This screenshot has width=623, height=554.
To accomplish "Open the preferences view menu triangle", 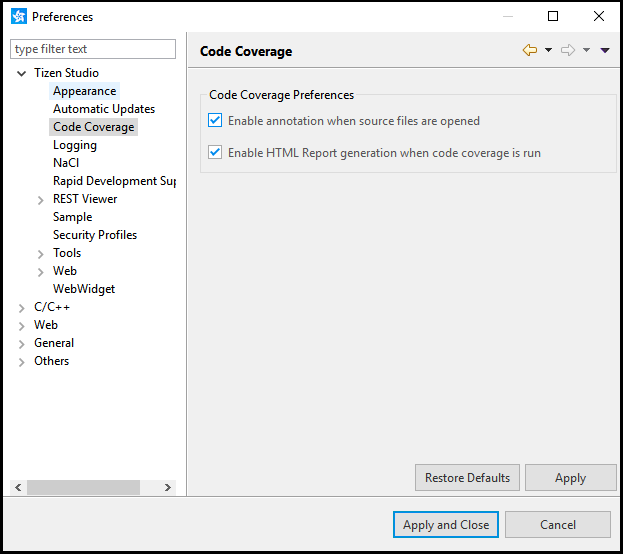I will pyautogui.click(x=605, y=51).
